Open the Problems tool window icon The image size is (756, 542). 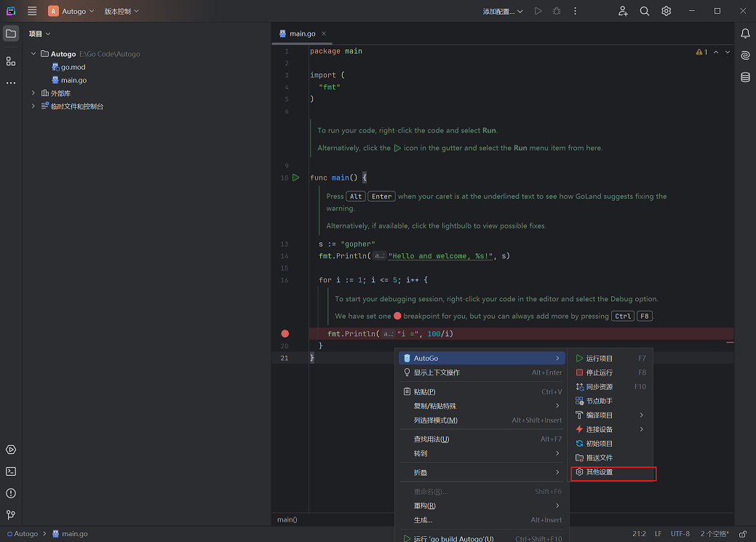[11, 493]
